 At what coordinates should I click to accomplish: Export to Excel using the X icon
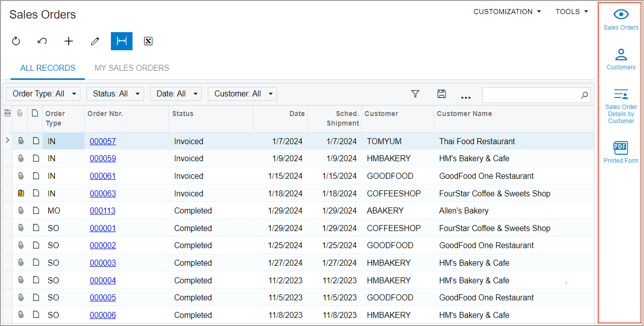click(148, 41)
